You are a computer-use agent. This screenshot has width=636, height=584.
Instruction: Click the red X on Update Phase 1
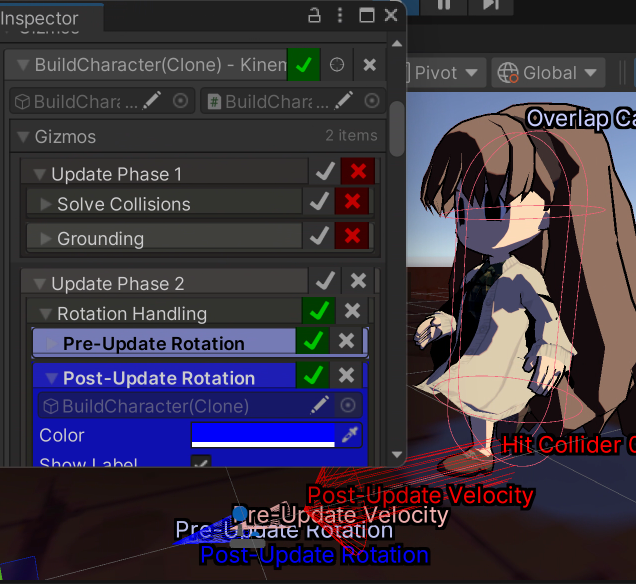pyautogui.click(x=358, y=172)
